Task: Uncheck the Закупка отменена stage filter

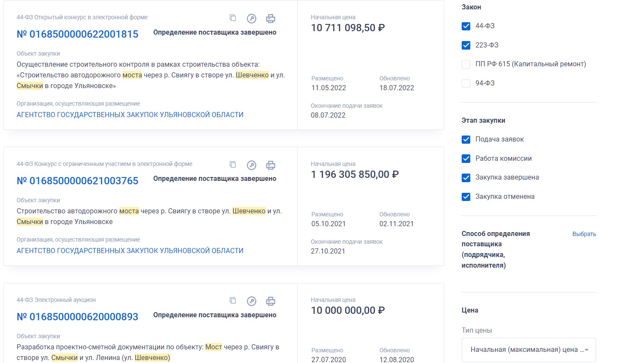Action: pos(466,197)
